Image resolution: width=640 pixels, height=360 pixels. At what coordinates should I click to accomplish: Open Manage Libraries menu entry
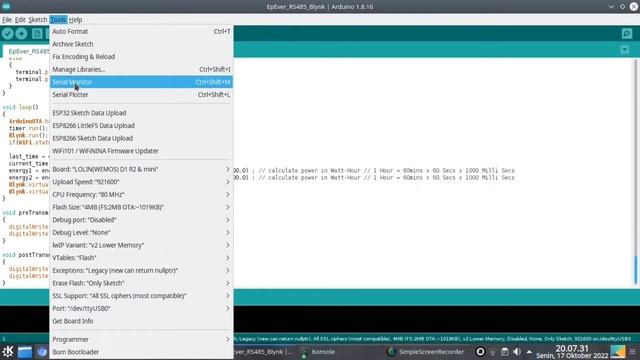coord(141,69)
